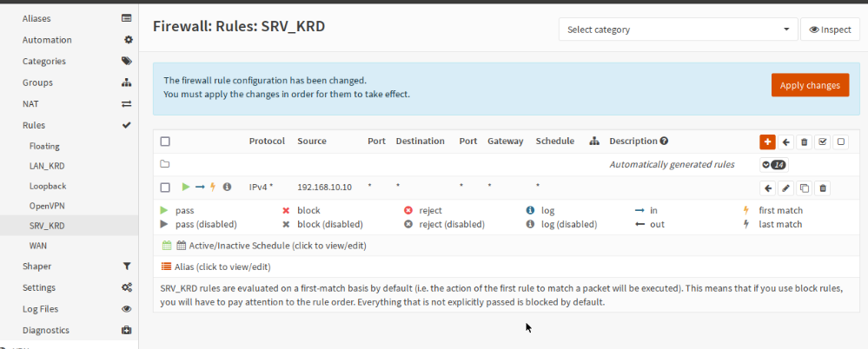868x349 pixels.
Task: Clone the 192.168.10.10 rule
Action: click(x=805, y=188)
